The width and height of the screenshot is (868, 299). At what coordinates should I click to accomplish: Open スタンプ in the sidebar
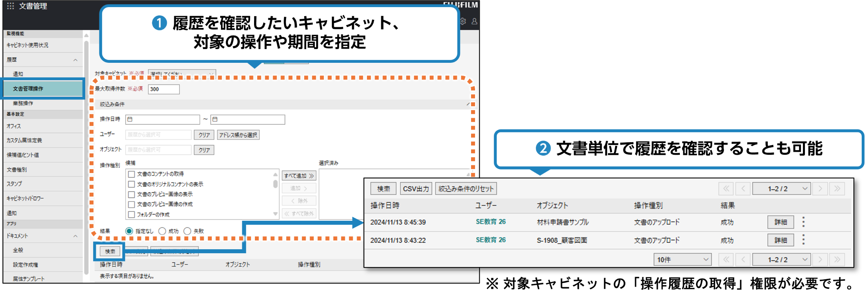click(43, 184)
